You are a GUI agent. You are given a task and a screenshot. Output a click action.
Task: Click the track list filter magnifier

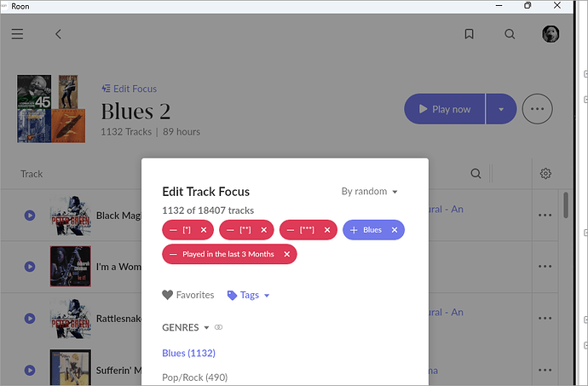pyautogui.click(x=476, y=174)
